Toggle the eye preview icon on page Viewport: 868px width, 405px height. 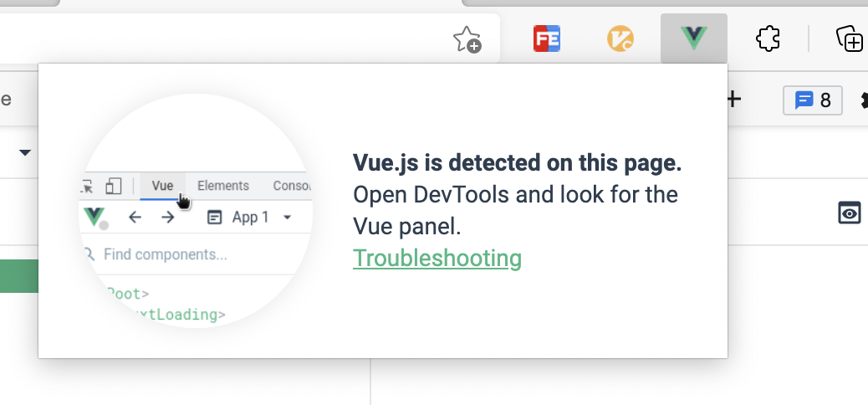tap(849, 213)
